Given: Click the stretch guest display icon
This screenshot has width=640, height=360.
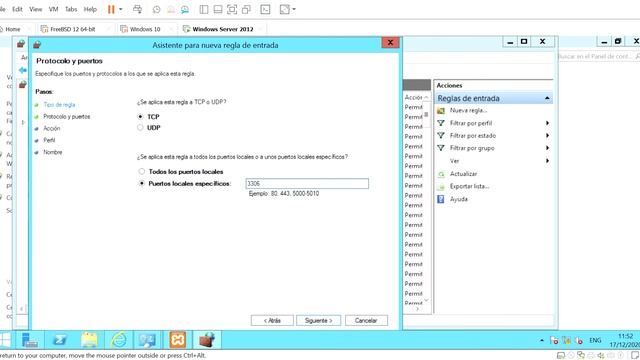Looking at the screenshot, I should click(x=284, y=9).
